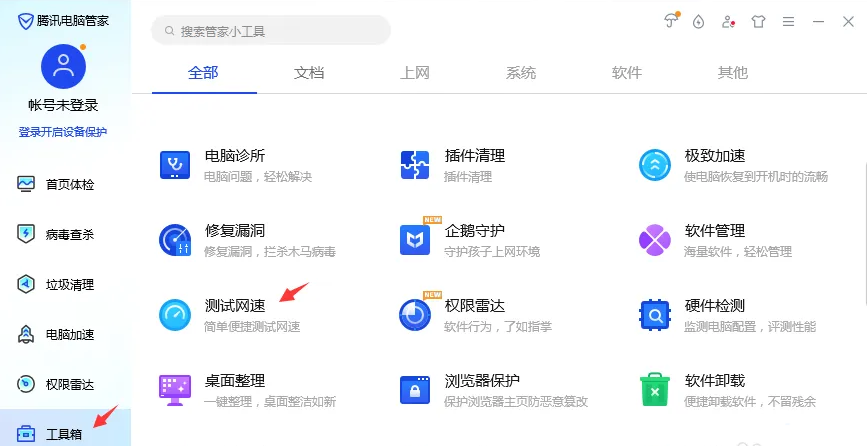Click the 电脑加速 rocket icon
This screenshot has width=867, height=446.
click(x=26, y=334)
